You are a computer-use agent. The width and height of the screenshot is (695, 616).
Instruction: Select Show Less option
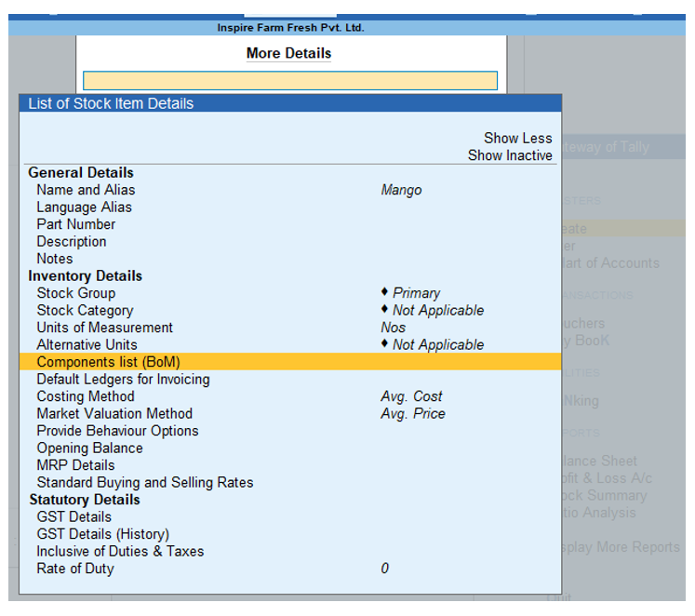(x=517, y=139)
